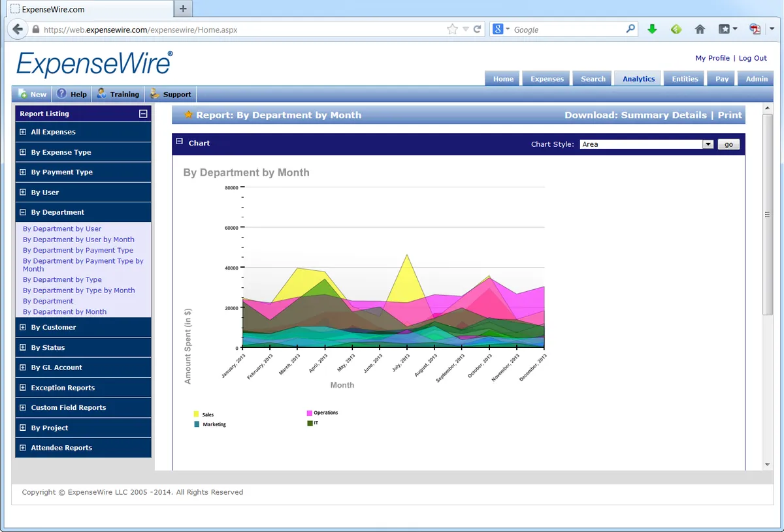Click the New icon in the toolbar
This screenshot has width=784, height=532.
pyautogui.click(x=23, y=94)
